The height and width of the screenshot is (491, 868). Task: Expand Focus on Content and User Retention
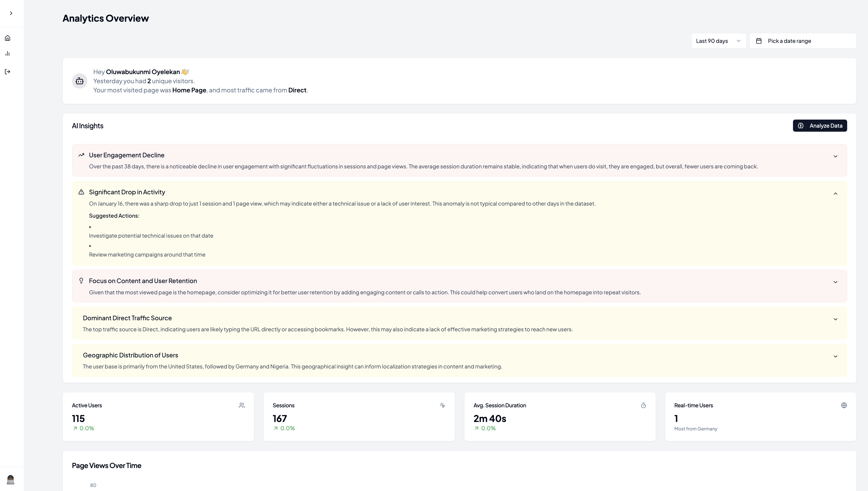coord(835,282)
